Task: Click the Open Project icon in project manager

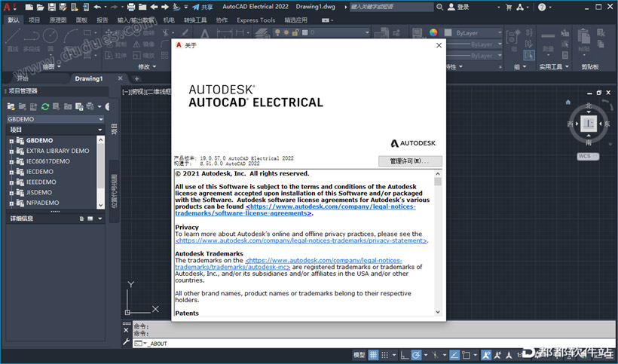Action: [11, 106]
